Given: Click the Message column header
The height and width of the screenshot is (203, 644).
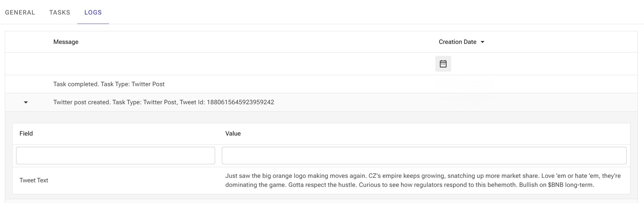Looking at the screenshot, I should coord(66,42).
